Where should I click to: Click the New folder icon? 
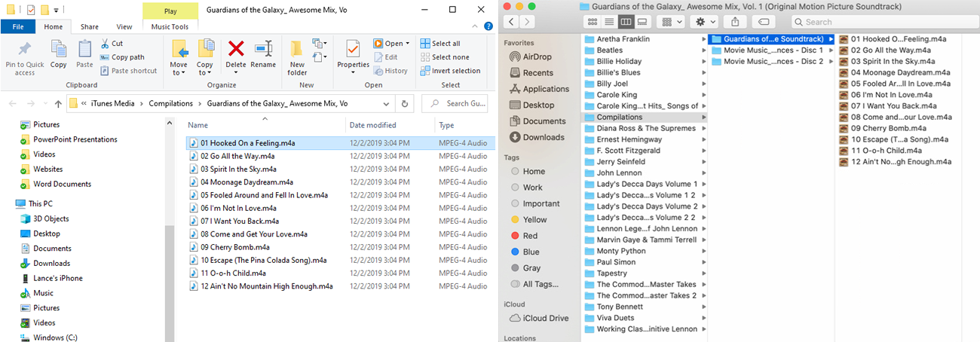pos(297,49)
